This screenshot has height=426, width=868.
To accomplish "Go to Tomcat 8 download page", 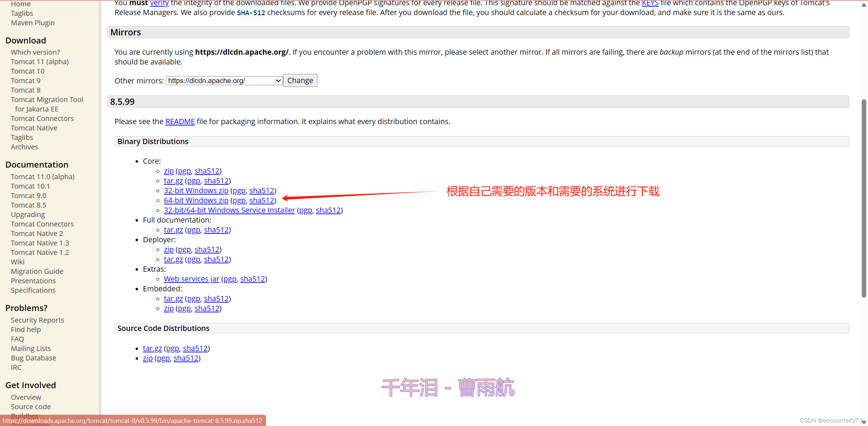I will click(x=26, y=90).
